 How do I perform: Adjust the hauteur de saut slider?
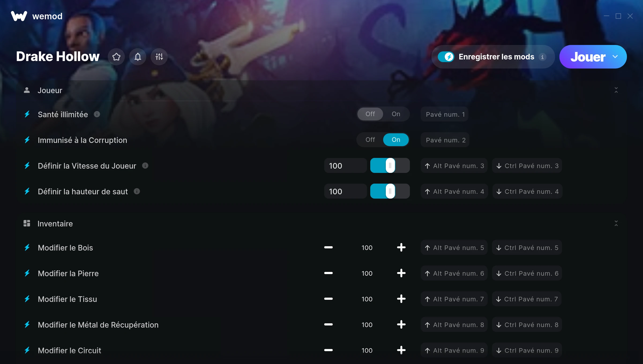pyautogui.click(x=390, y=191)
